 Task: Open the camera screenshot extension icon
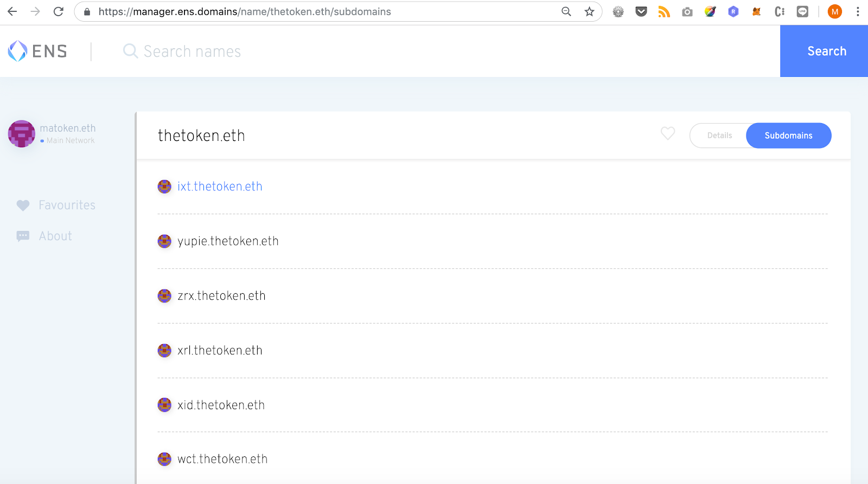pyautogui.click(x=687, y=11)
